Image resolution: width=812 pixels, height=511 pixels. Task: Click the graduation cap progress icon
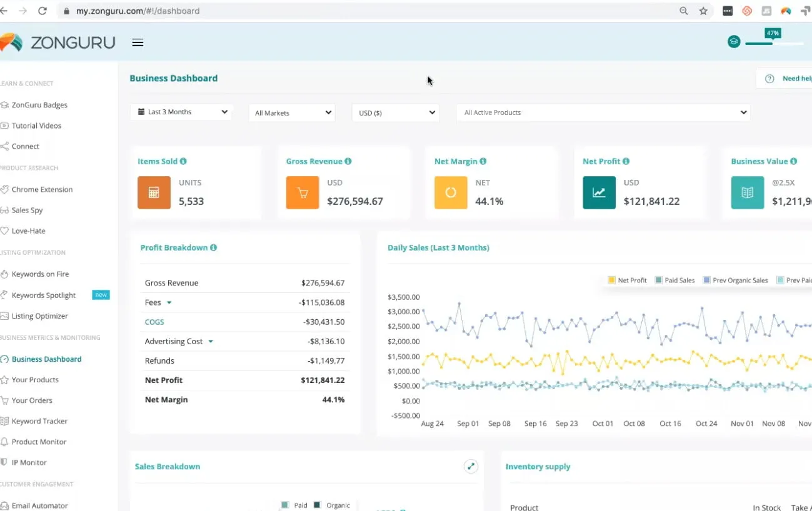click(x=733, y=42)
